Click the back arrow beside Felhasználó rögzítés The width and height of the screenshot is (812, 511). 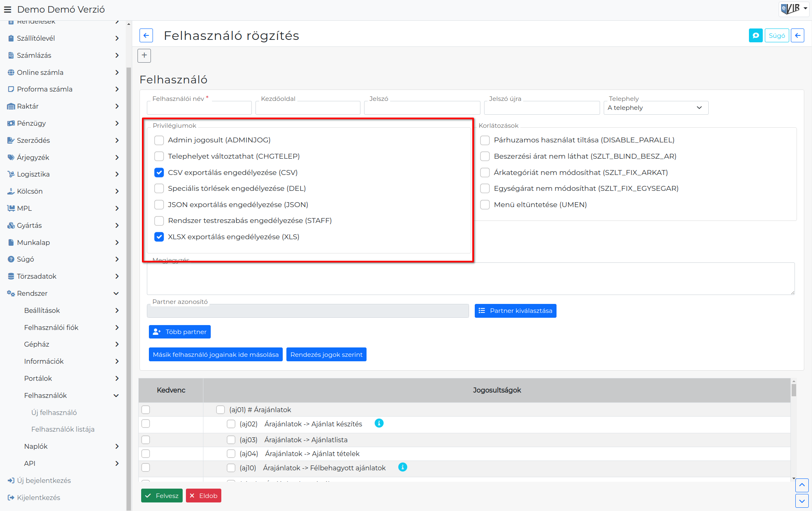[146, 35]
